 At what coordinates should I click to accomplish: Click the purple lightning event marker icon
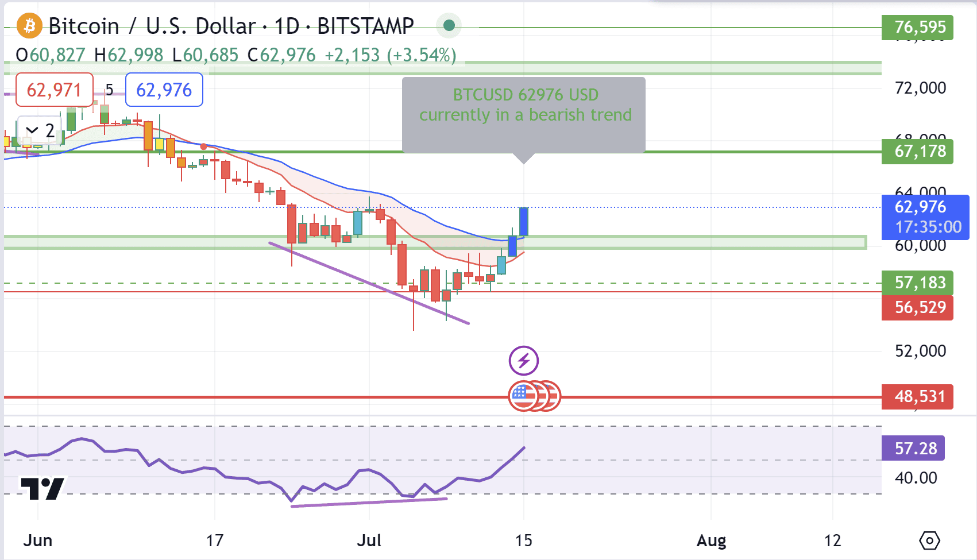point(523,361)
